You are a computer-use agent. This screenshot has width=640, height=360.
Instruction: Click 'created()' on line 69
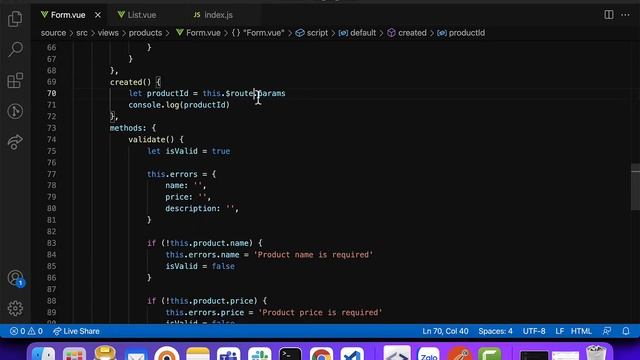tap(130, 82)
